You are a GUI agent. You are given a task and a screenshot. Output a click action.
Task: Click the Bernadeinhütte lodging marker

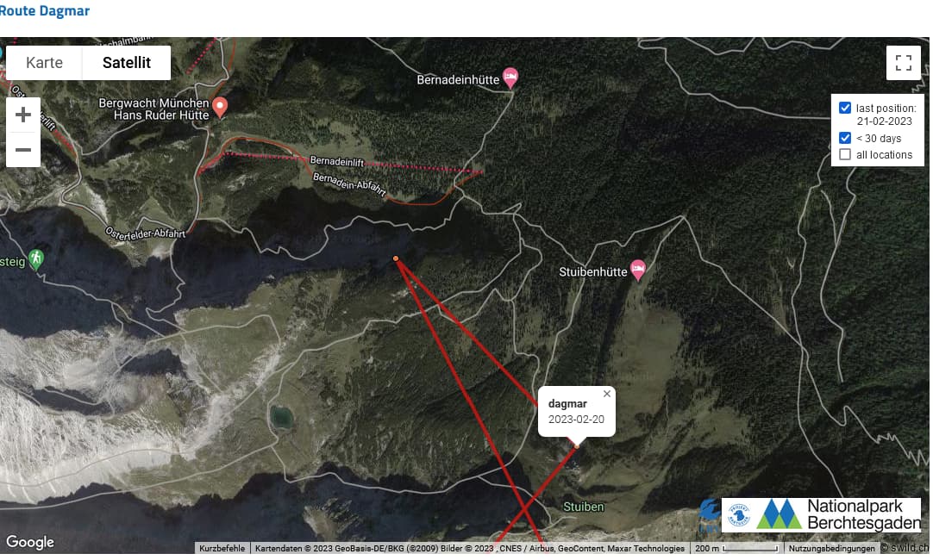coord(510,78)
